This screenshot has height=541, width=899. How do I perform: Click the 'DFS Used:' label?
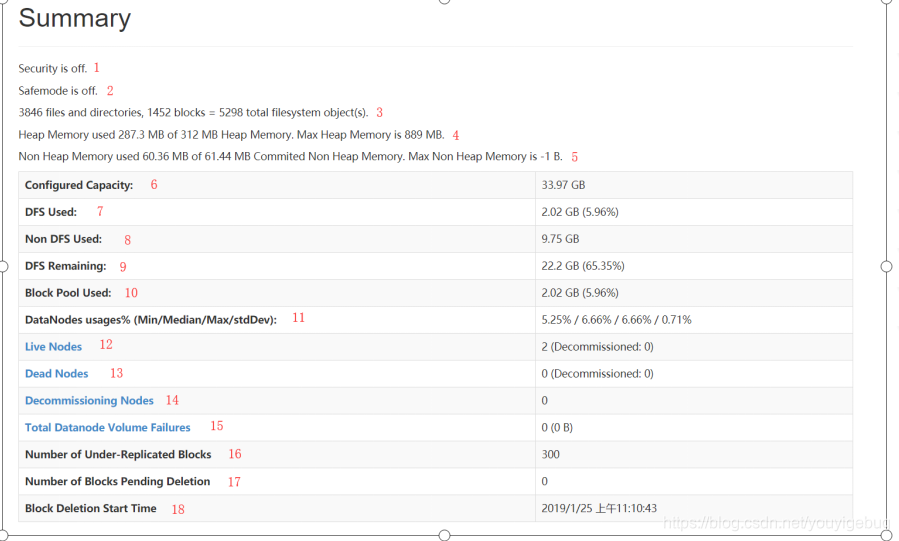coord(51,212)
